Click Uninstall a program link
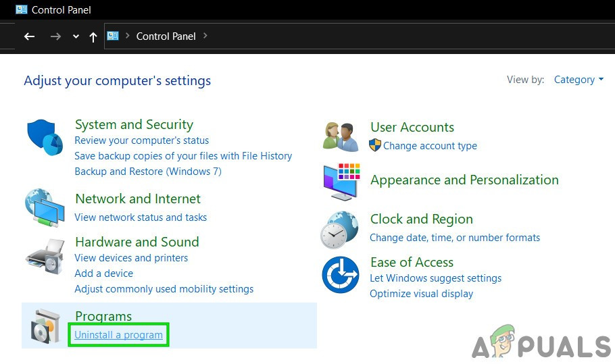This screenshot has width=615, height=364. click(118, 335)
